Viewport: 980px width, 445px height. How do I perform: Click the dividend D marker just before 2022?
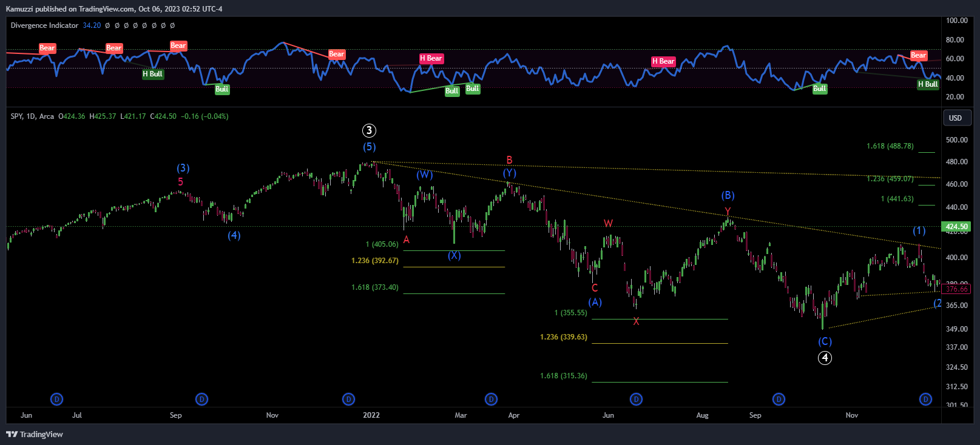point(348,399)
